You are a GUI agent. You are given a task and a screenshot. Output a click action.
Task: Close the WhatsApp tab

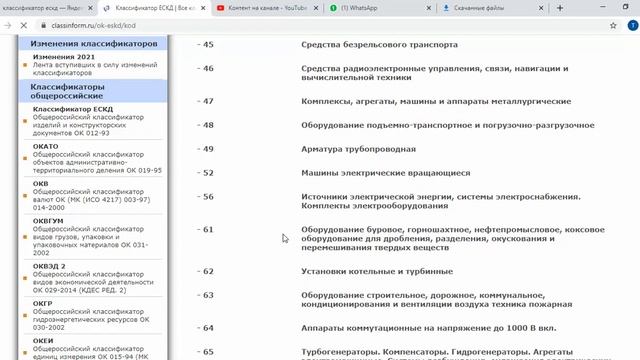click(x=429, y=8)
